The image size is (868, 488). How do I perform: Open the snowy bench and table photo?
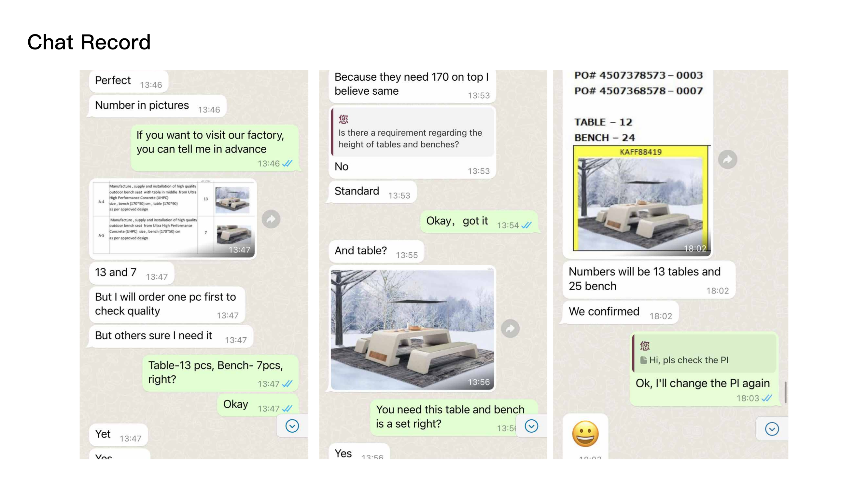(412, 329)
